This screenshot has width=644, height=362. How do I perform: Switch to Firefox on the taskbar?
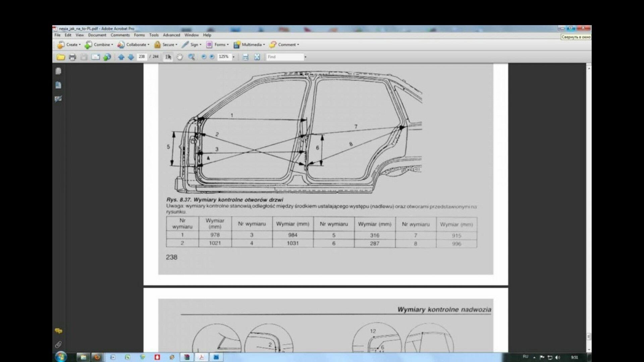coord(97,357)
